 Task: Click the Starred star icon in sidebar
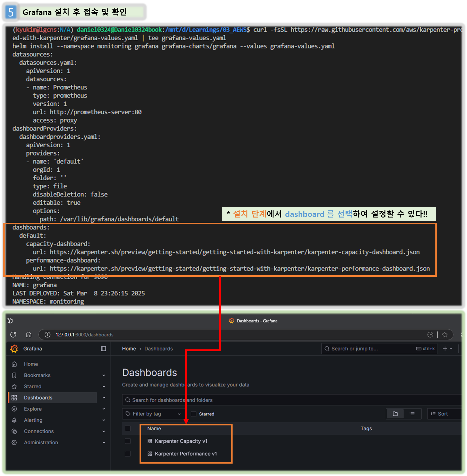(x=14, y=386)
